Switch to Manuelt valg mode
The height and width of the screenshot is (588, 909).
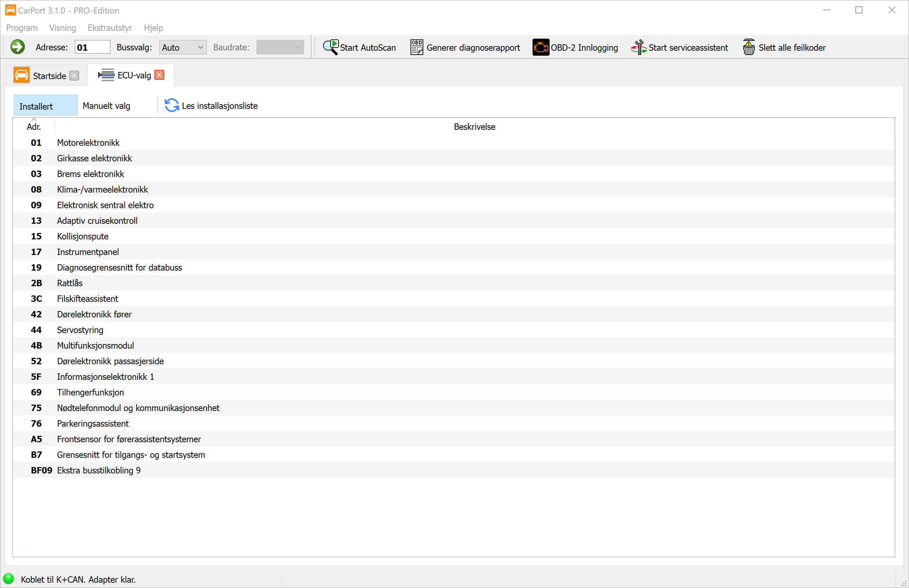pos(106,106)
